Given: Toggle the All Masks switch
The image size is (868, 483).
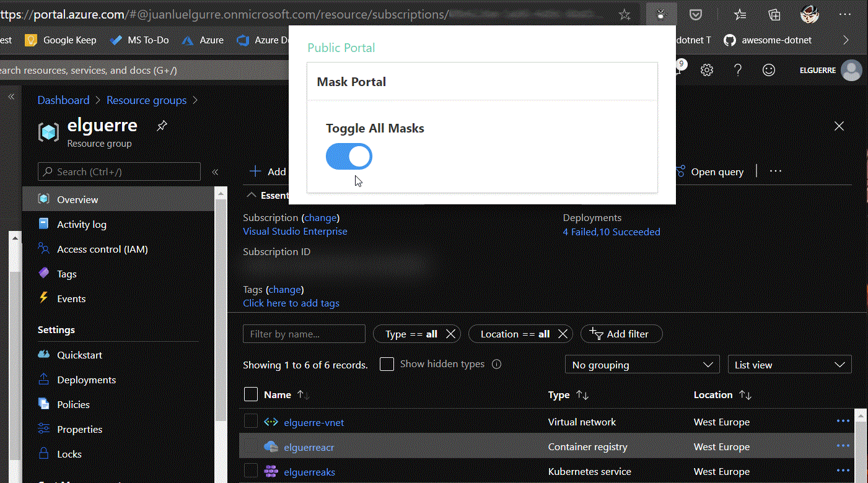Looking at the screenshot, I should point(349,157).
